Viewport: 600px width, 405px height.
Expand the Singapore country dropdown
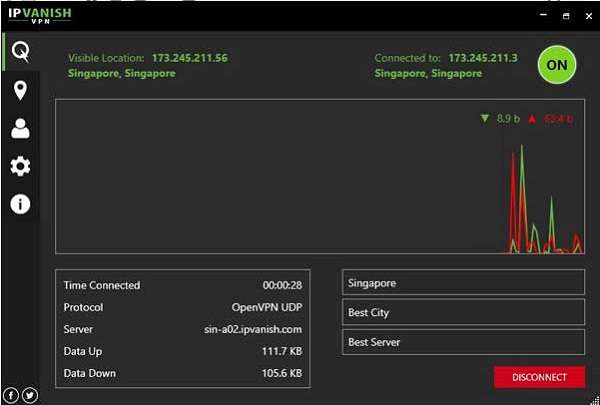[x=463, y=283]
